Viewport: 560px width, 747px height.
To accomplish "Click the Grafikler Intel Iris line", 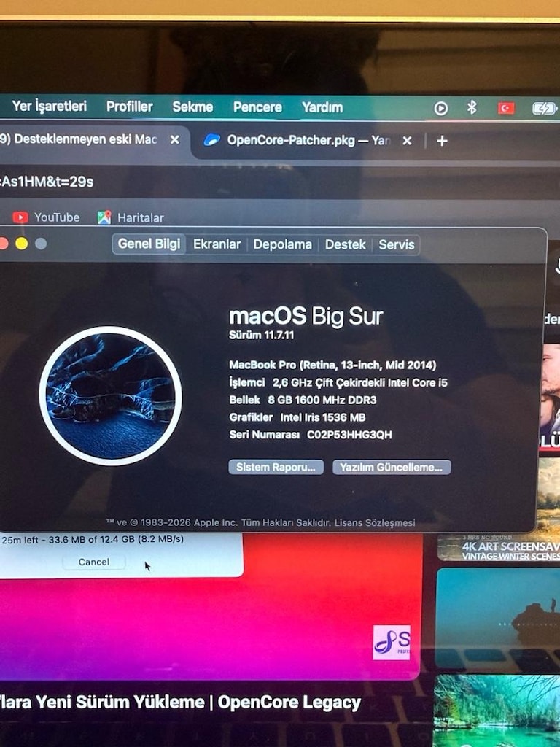I will tap(297, 417).
